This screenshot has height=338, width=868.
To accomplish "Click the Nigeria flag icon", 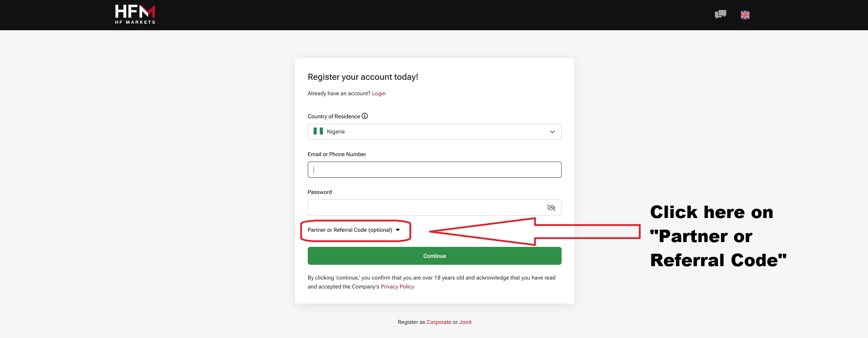I will 318,131.
